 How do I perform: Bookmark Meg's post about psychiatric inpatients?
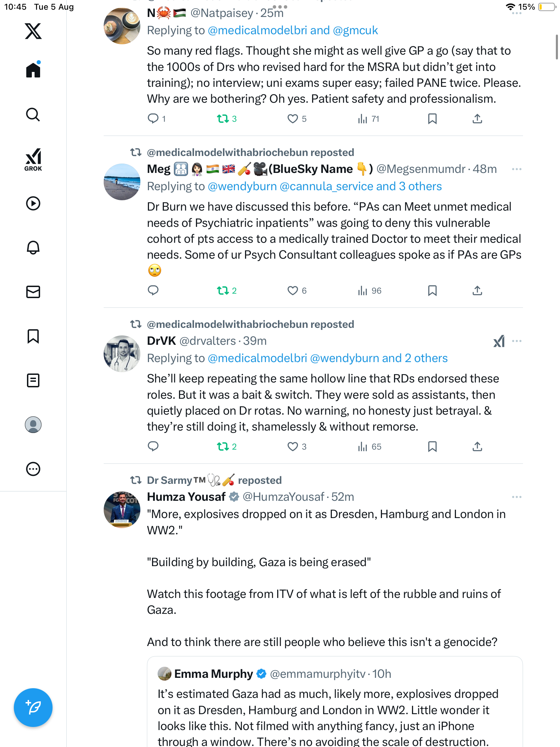click(x=432, y=290)
